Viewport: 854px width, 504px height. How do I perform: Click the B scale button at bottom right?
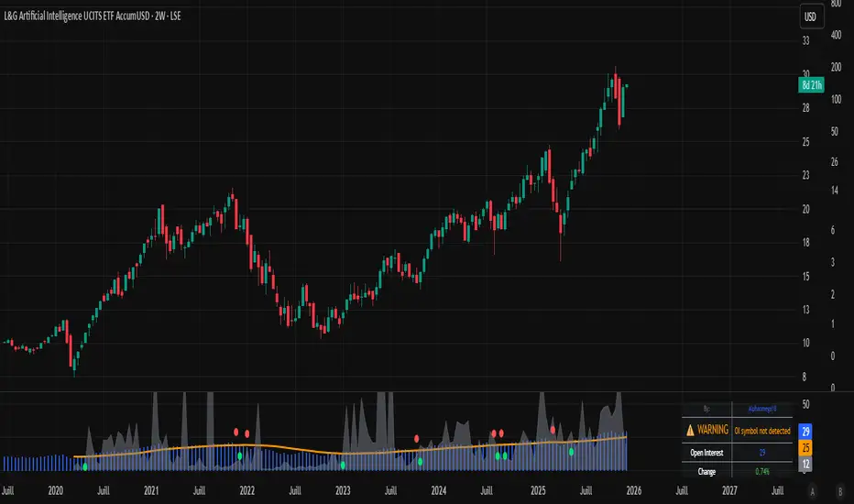click(x=840, y=492)
